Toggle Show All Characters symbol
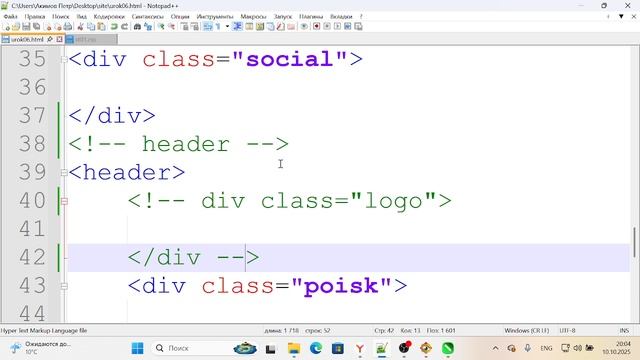The width and height of the screenshot is (640, 360). coord(218,27)
